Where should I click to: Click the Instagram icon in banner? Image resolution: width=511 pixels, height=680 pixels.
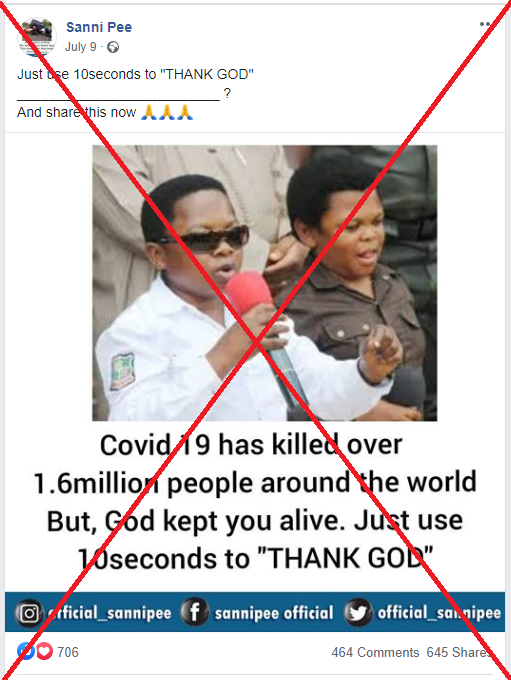(x=29, y=613)
